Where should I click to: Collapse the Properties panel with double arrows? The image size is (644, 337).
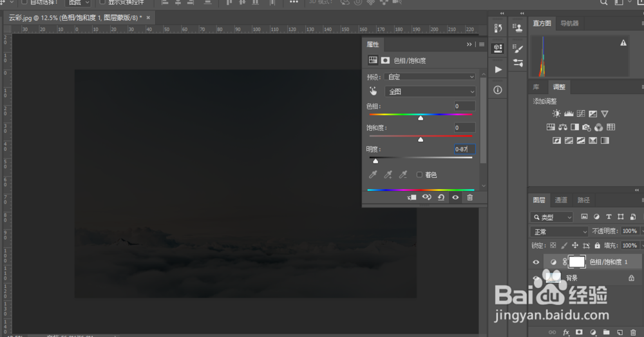(x=469, y=44)
